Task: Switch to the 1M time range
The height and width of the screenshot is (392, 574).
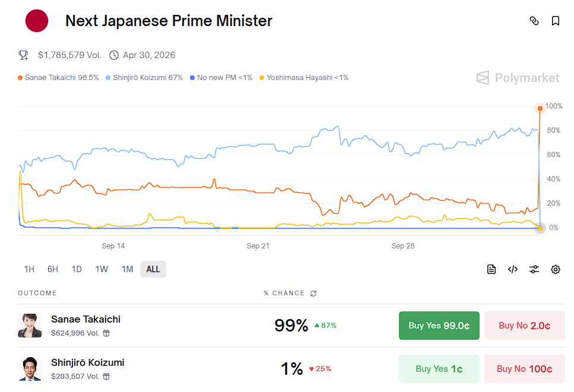Action: click(127, 269)
